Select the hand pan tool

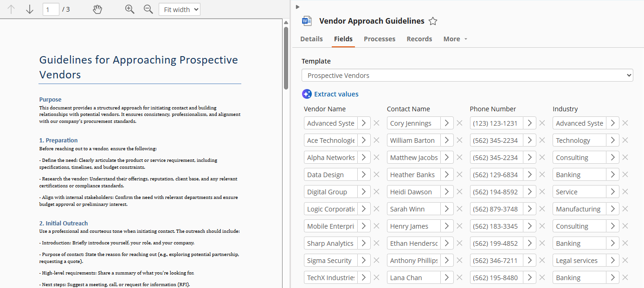pos(97,9)
